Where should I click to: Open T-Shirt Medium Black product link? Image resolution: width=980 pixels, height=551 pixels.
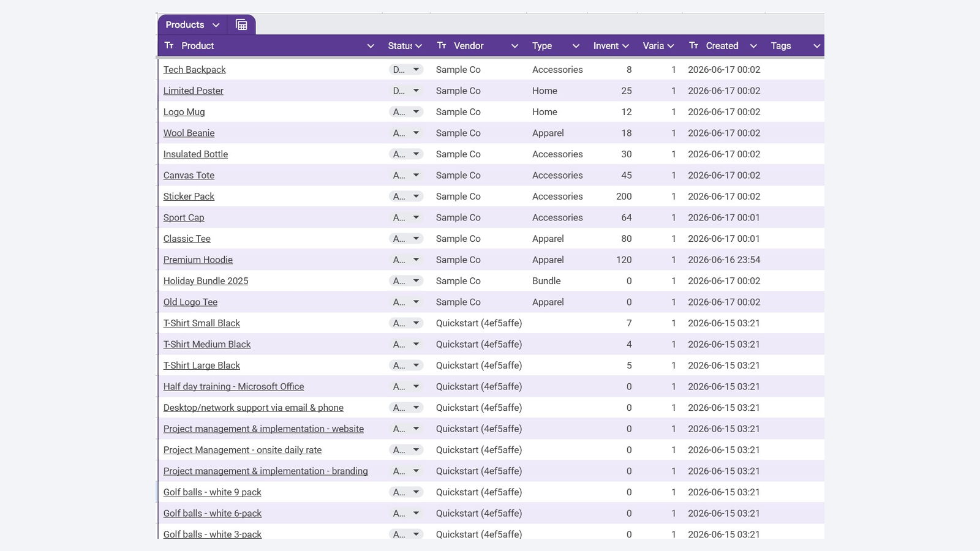[207, 344]
